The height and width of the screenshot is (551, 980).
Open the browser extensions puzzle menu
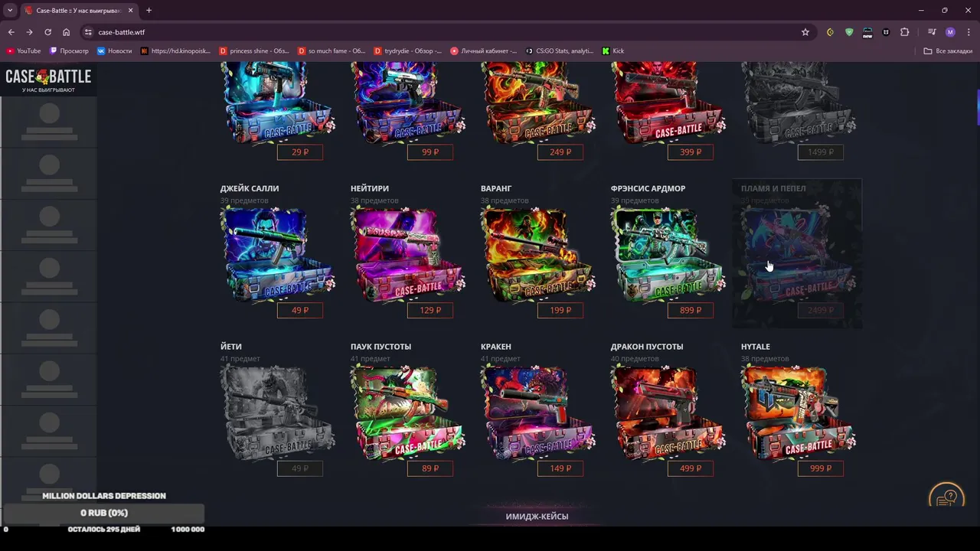905,32
